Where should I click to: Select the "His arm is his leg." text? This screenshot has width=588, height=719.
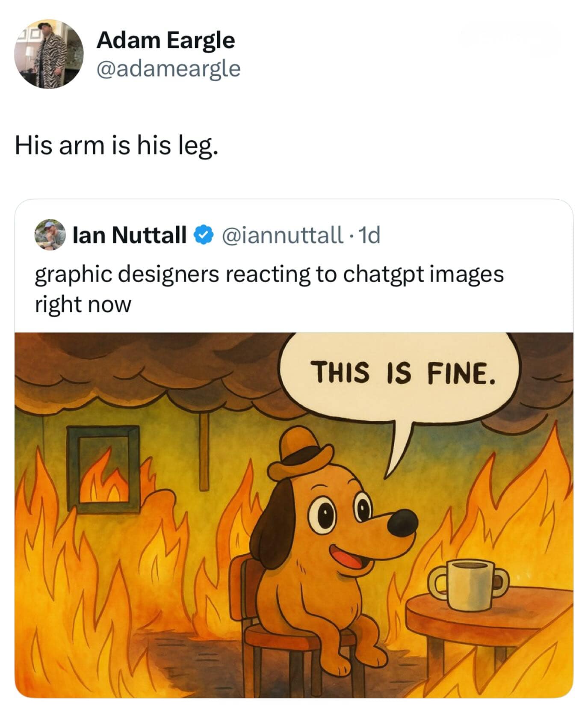click(116, 145)
